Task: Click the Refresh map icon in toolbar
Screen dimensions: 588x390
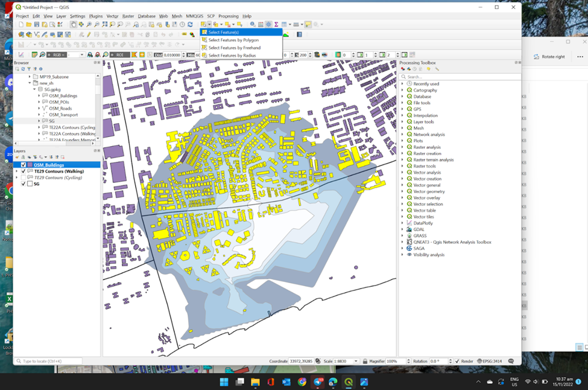Action: click(190, 25)
